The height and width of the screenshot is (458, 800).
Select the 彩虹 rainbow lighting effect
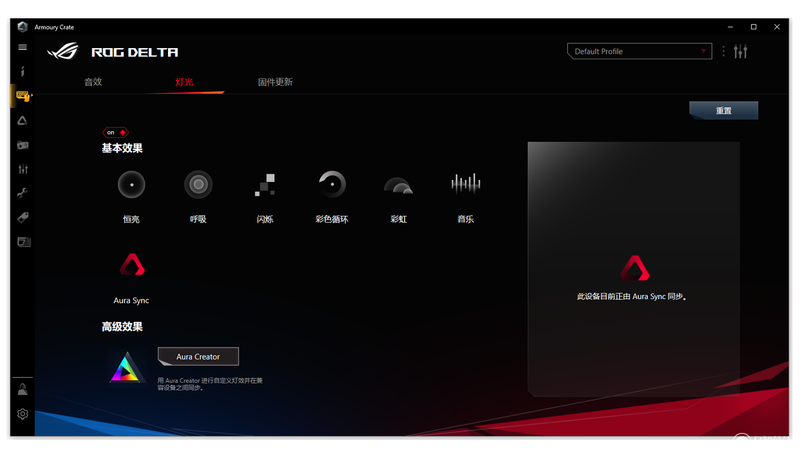(x=398, y=186)
